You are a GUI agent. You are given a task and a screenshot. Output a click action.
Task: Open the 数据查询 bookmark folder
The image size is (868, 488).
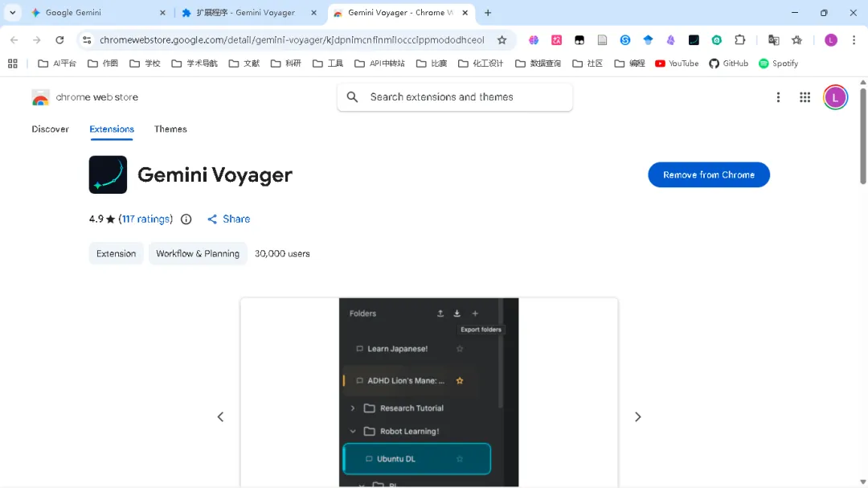pyautogui.click(x=538, y=64)
